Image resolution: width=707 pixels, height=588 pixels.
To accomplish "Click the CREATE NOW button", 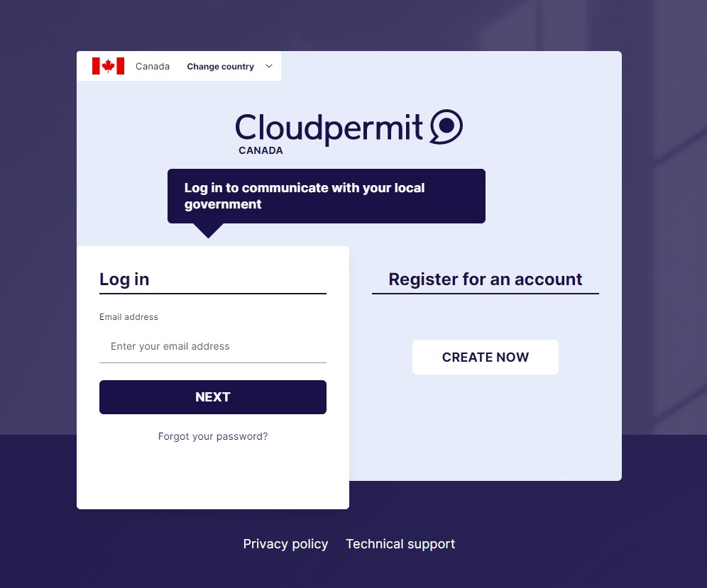I will pos(485,357).
